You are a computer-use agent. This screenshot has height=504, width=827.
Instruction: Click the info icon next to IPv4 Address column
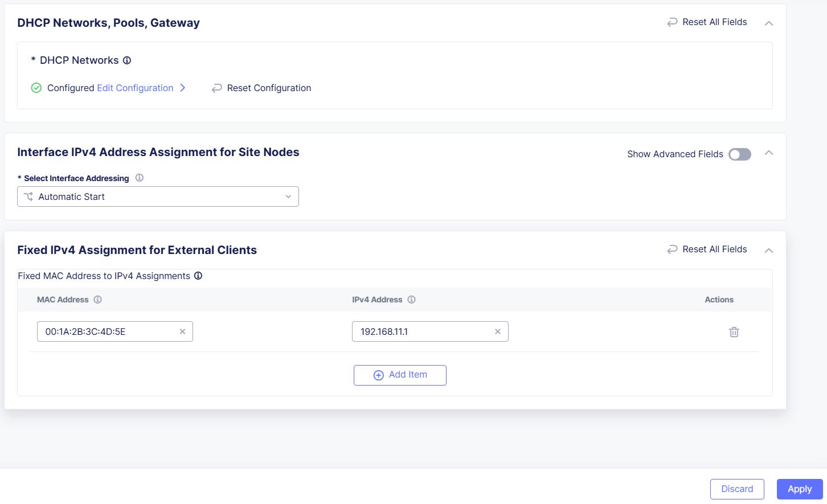(x=412, y=299)
